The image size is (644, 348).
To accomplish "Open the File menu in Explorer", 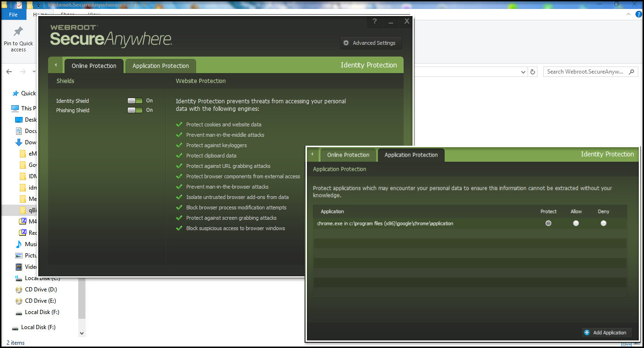I will click(x=13, y=15).
